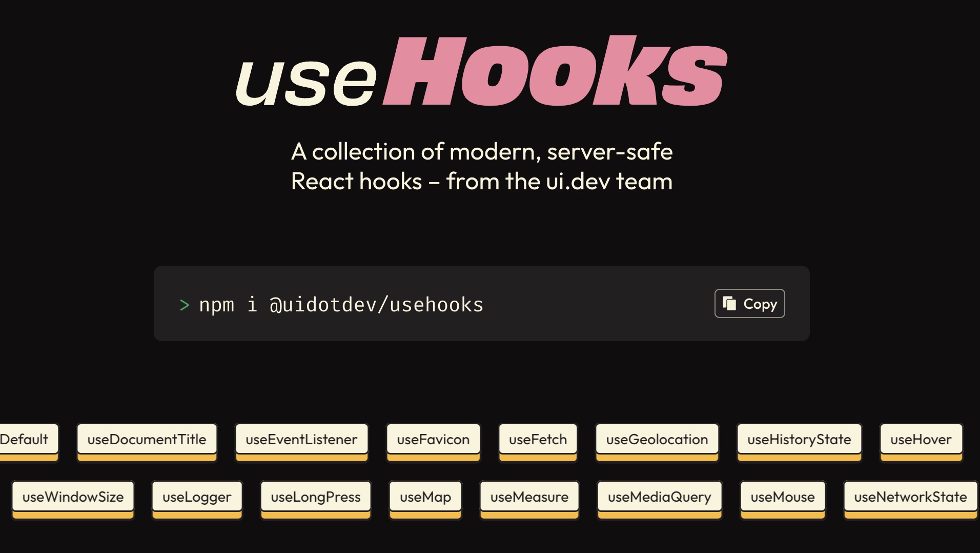Open the useMouse hook page
The image size is (980, 553).
pyautogui.click(x=783, y=497)
